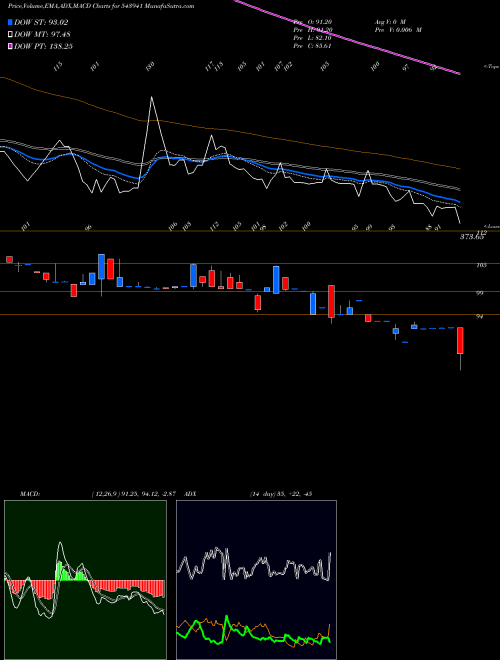Open the MACD histogram panel
Image resolution: width=500 pixels, height=660 pixels.
pyautogui.click(x=85, y=580)
